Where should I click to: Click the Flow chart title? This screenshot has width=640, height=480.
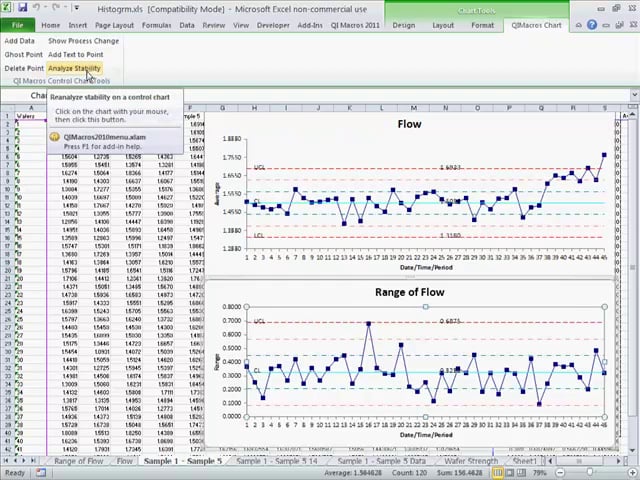click(x=409, y=124)
